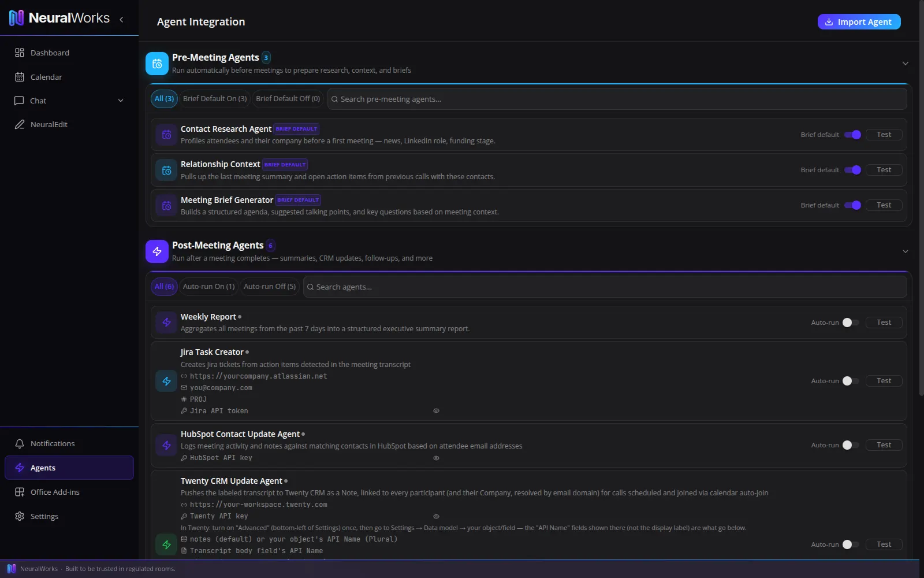Screen dimensions: 924x578
Task: Click the Notifications bell icon
Action: pyautogui.click(x=20, y=443)
